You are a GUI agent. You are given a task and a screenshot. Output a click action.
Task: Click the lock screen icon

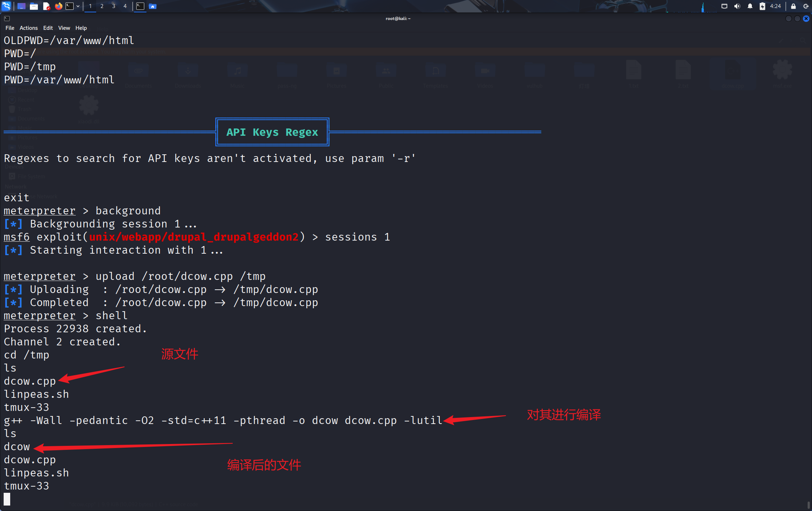(793, 6)
